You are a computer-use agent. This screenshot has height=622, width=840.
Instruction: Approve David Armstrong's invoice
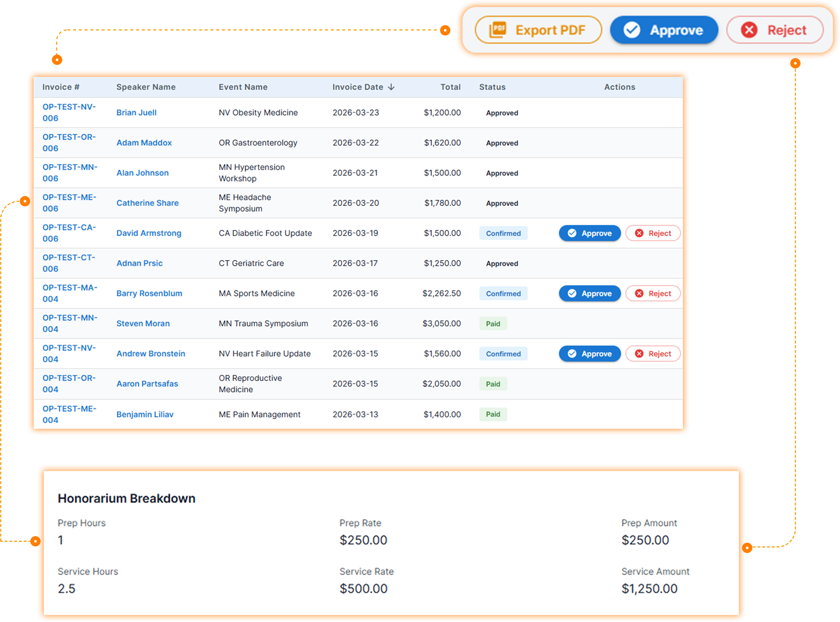coord(589,233)
